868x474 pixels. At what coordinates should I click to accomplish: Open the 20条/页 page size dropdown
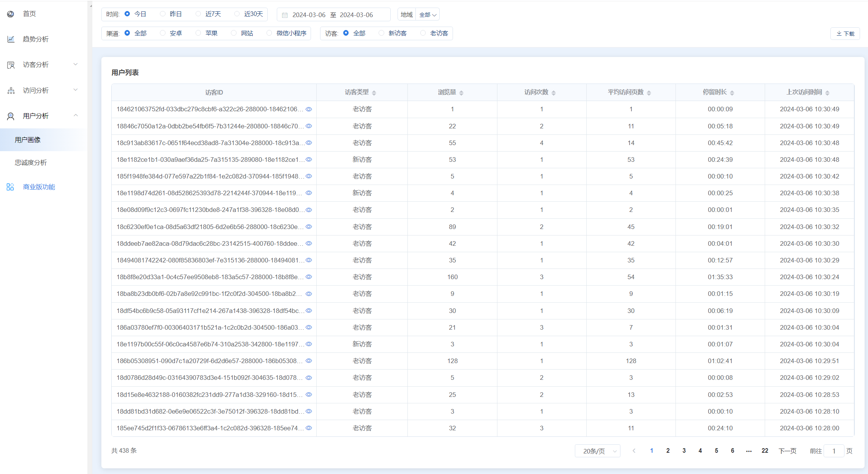[597, 451]
